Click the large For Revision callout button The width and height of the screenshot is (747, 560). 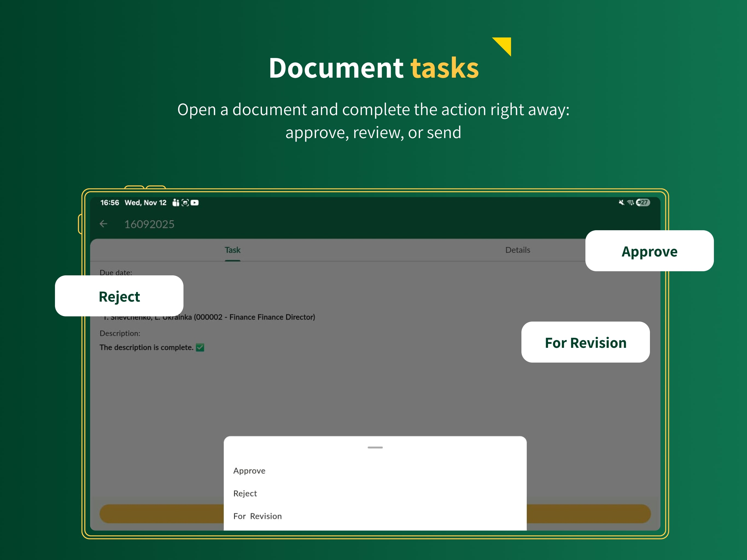pos(585,342)
